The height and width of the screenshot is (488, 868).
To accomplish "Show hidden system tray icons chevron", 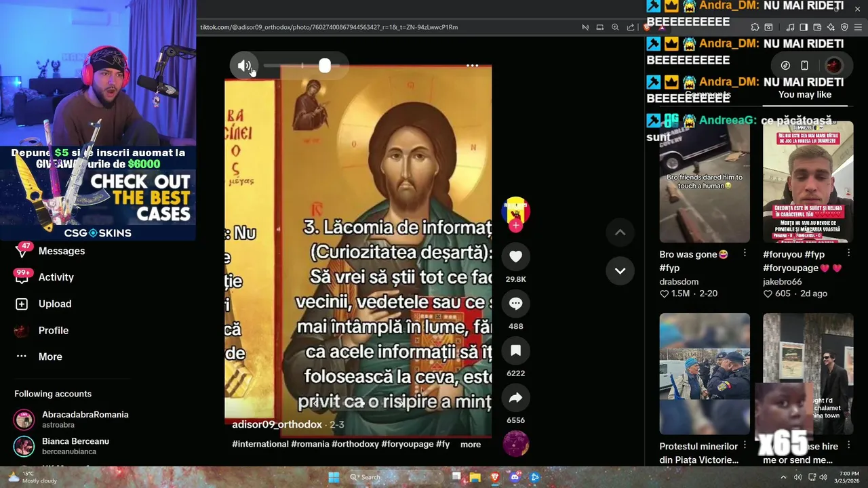I will [784, 477].
